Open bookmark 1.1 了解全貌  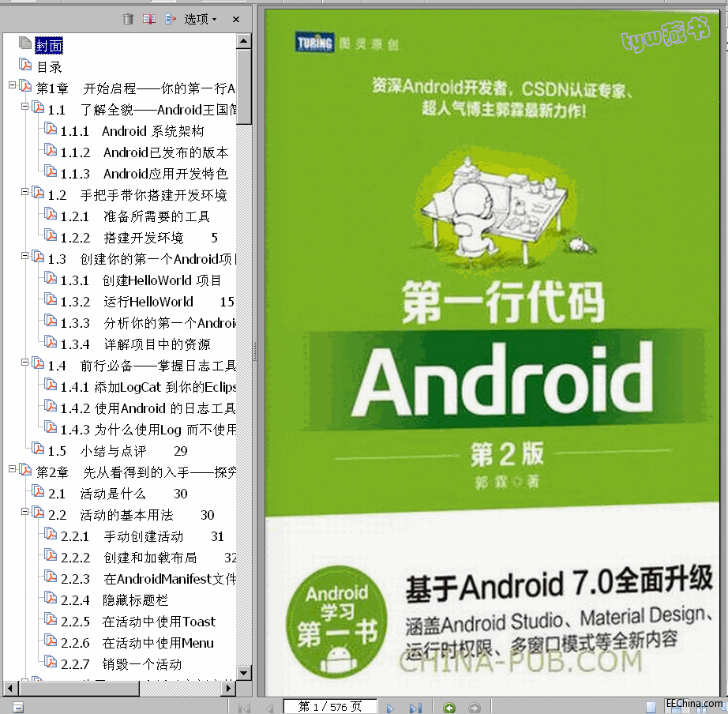142,110
